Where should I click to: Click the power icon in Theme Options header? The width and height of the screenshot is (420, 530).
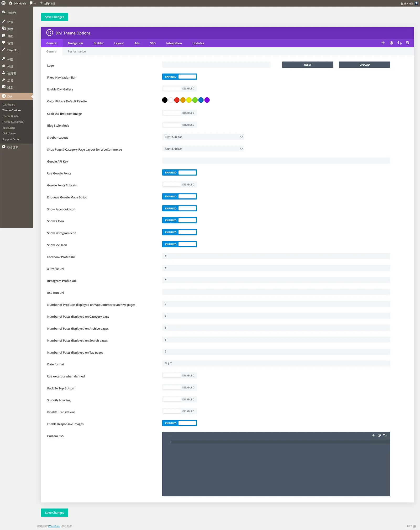(391, 43)
